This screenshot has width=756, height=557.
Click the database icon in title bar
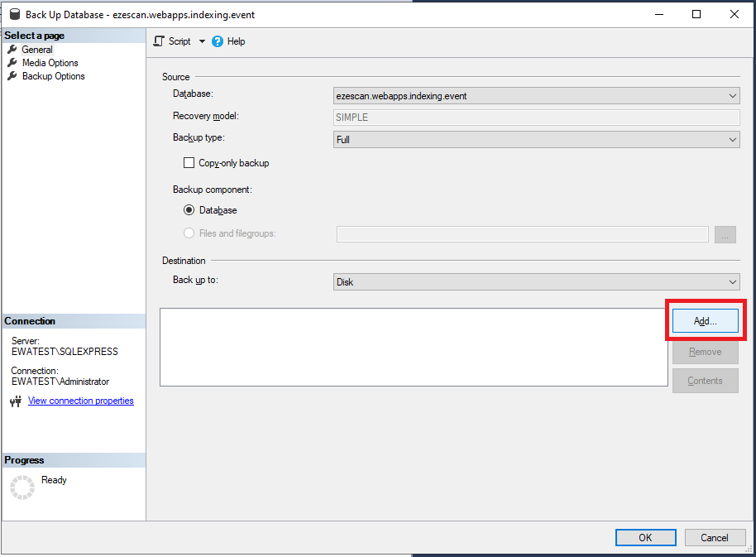point(15,14)
